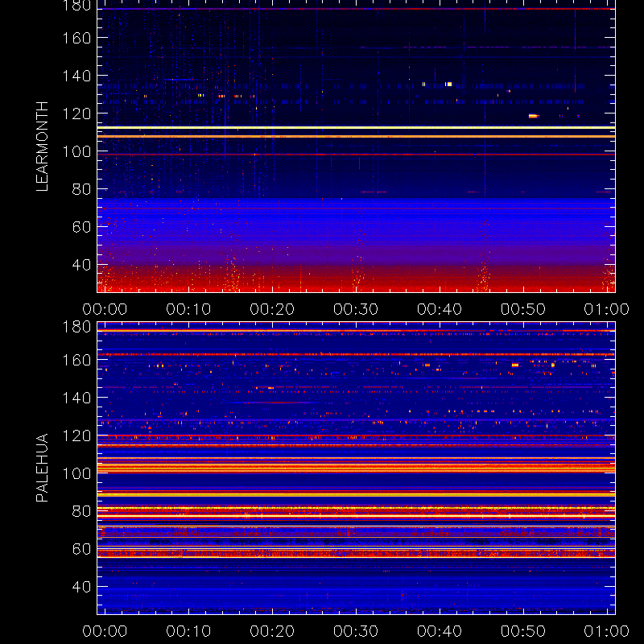
Task: Click the 00:10 time label under Palehua plot
Action: 188,631
